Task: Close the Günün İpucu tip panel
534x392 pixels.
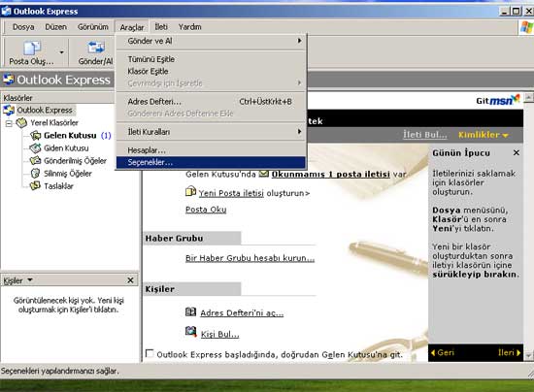Action: click(517, 152)
